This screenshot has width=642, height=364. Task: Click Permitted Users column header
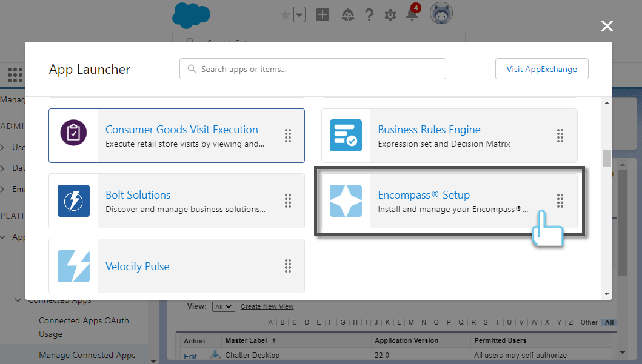click(x=500, y=340)
